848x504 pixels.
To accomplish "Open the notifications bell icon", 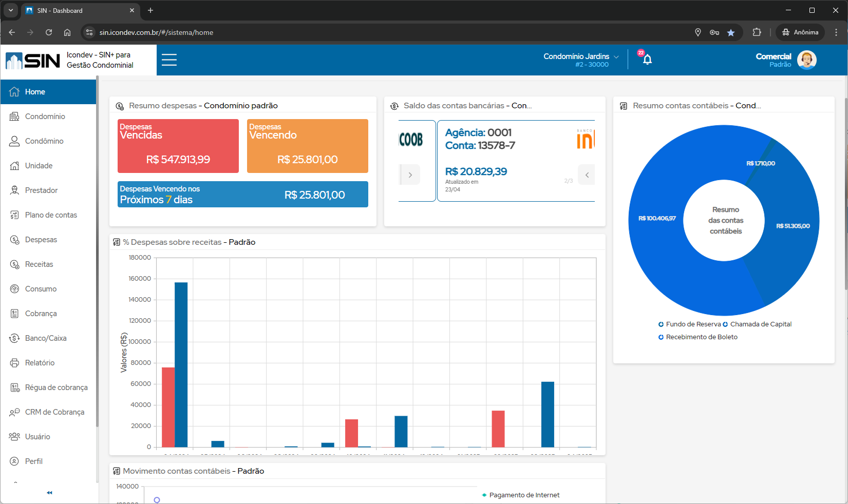I will (x=647, y=60).
